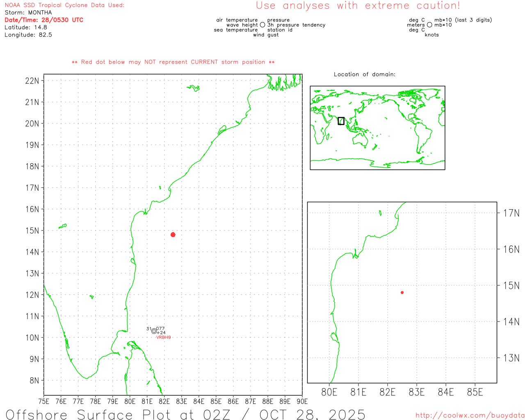525x420 pixels.
Task: Click 'Use analyses with extreme caution!' warning
Action: [x=358, y=6]
